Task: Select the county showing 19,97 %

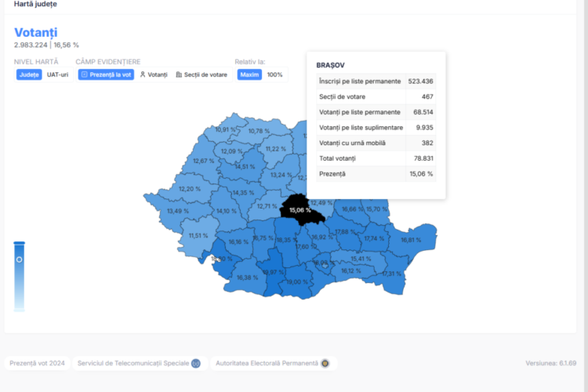Action: [273, 272]
